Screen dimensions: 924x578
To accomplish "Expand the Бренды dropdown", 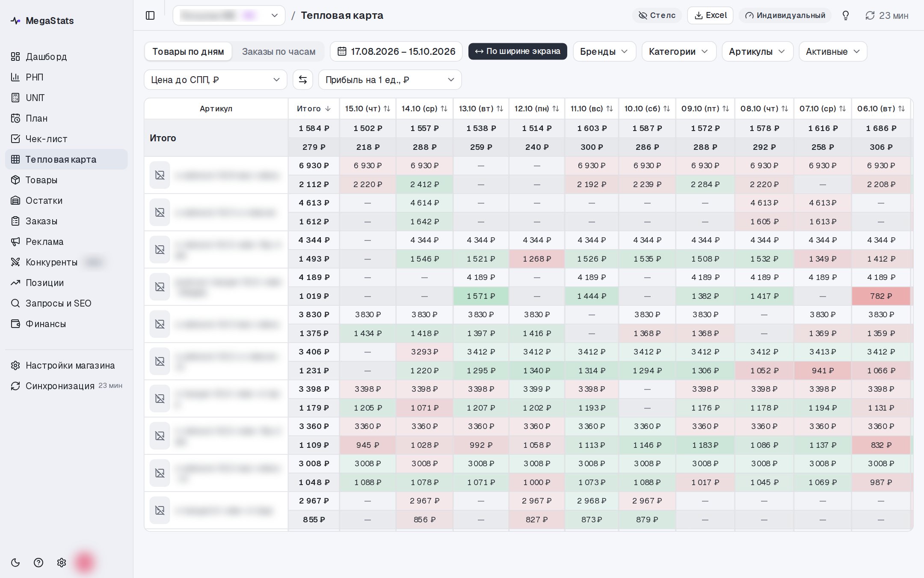I will (604, 51).
